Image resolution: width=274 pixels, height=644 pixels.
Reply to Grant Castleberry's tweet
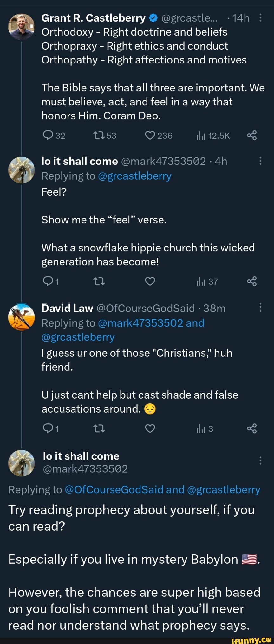tap(48, 136)
